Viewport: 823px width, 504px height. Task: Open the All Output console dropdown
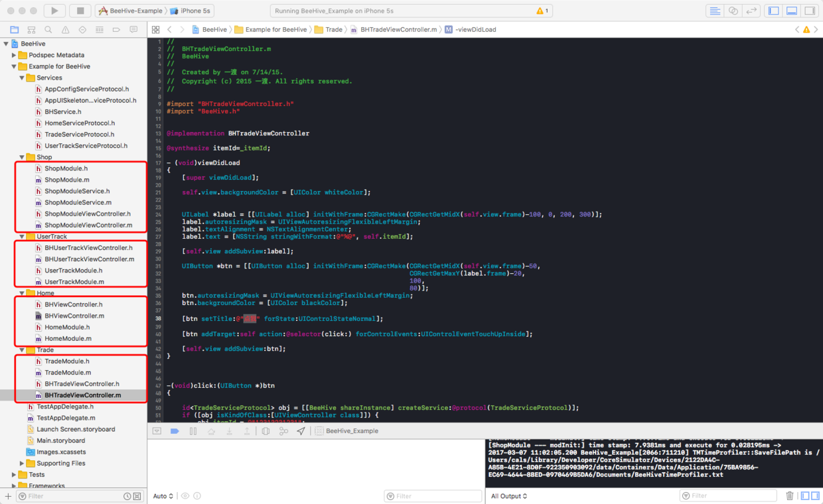click(509, 496)
